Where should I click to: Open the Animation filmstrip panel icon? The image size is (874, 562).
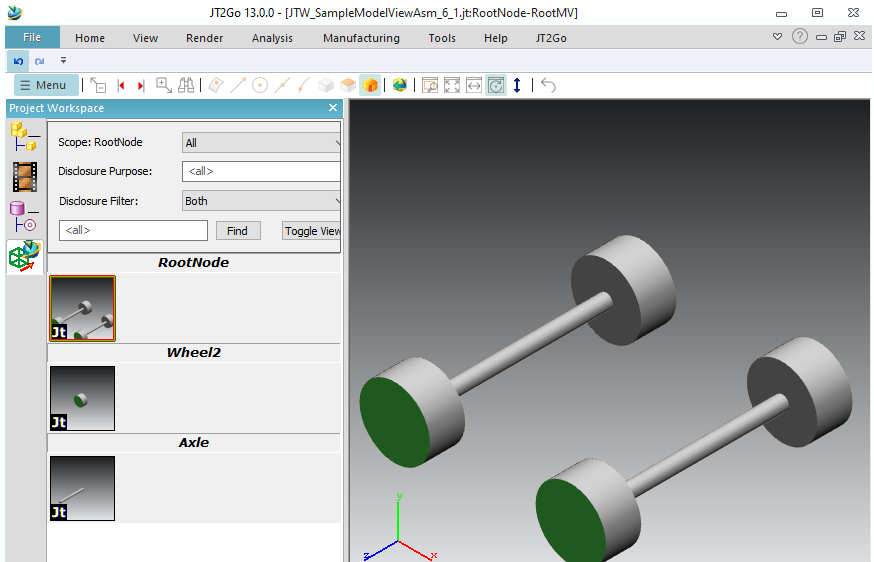[x=24, y=177]
